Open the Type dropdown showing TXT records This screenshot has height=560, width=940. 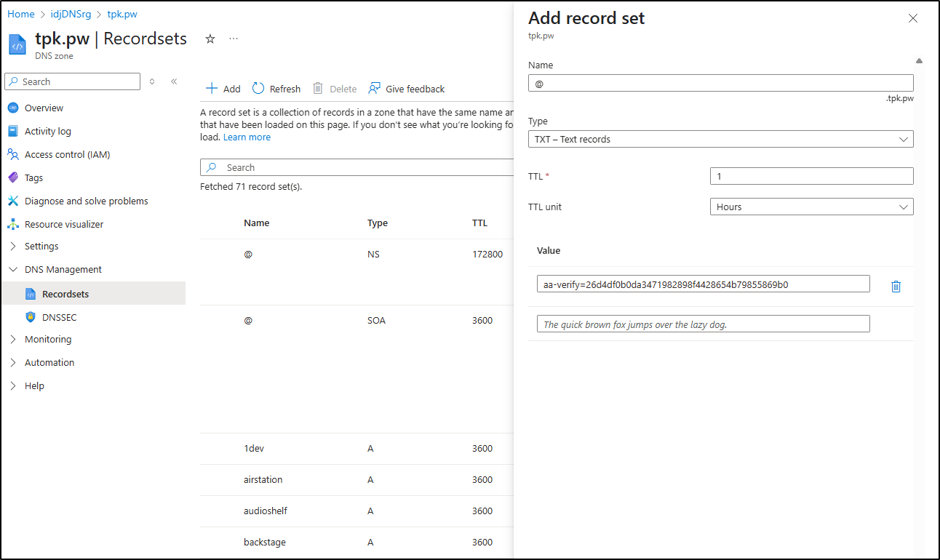tap(721, 139)
